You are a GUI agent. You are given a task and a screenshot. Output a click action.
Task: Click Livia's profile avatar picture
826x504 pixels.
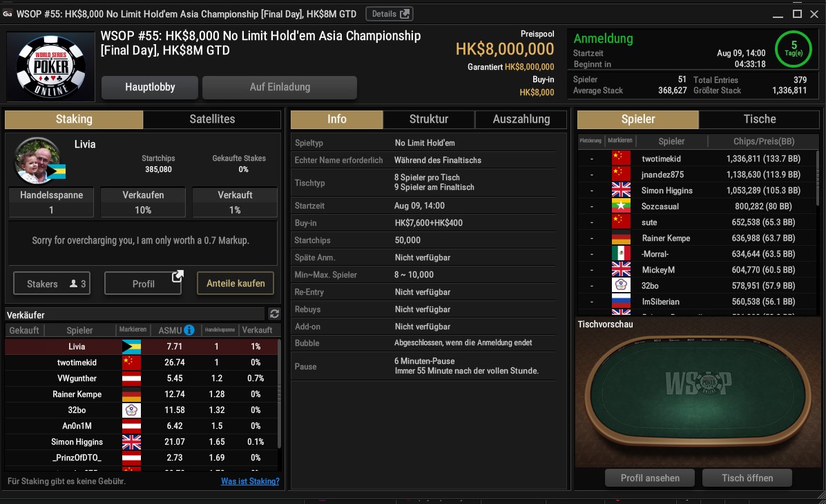click(38, 161)
